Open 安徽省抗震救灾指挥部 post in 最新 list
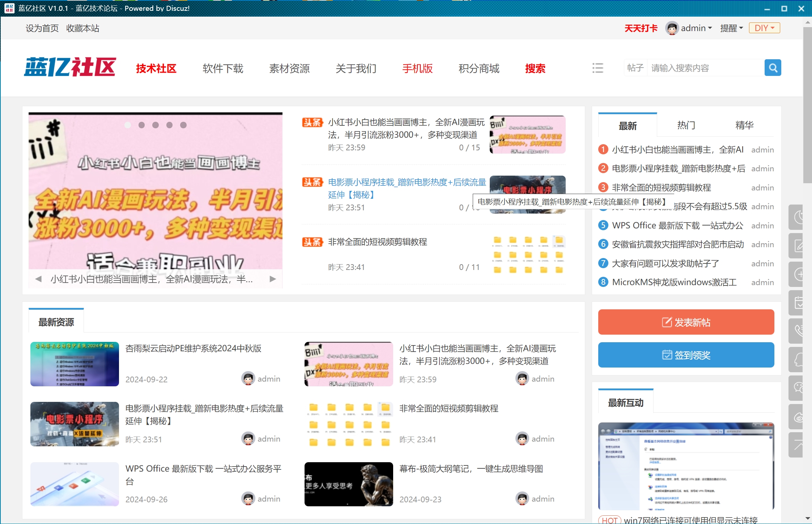The height and width of the screenshot is (524, 812). [678, 244]
